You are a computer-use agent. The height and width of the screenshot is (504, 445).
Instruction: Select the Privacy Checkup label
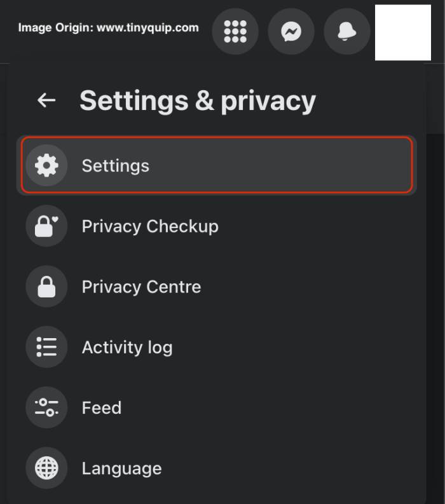click(x=150, y=226)
